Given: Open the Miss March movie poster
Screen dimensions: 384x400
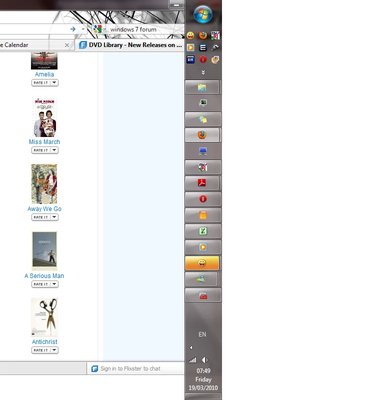Looking at the screenshot, I should click(45, 117).
